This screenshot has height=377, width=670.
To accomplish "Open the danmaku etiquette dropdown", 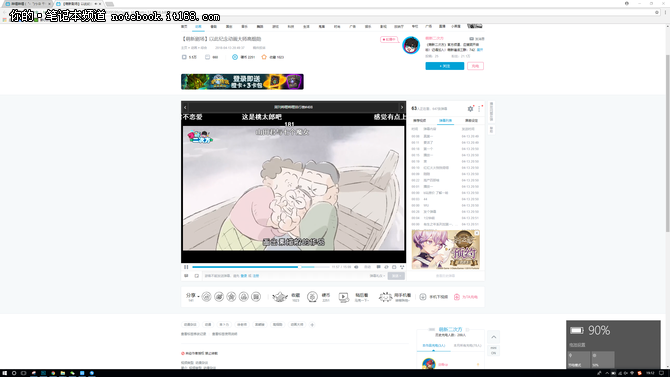I will 377,276.
